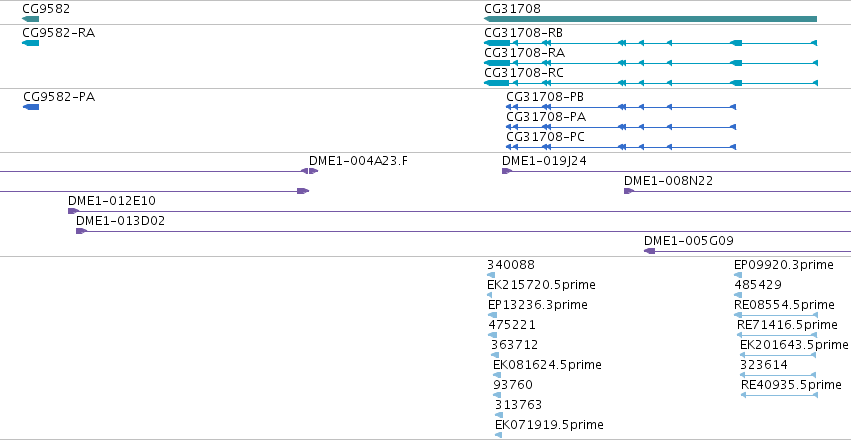
Task: Select BAC clone DME1-019J24
Action: (x=544, y=161)
